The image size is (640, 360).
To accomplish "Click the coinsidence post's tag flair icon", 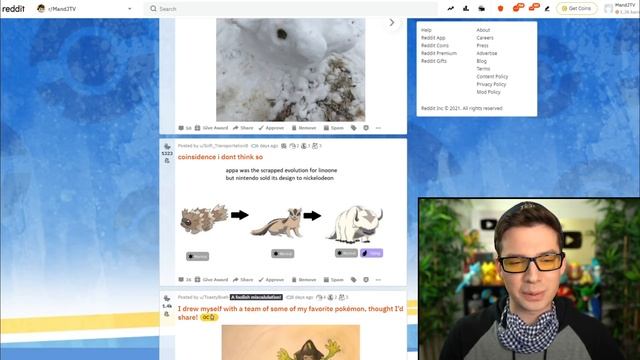I will (x=353, y=280).
